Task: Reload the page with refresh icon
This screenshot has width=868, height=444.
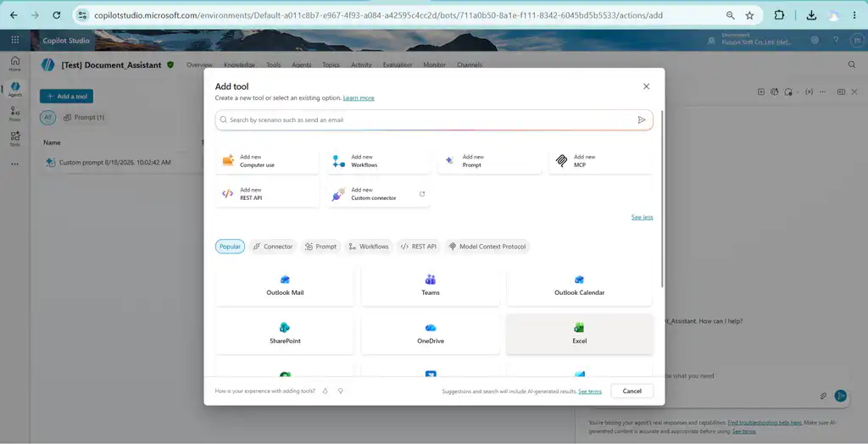Action: (x=57, y=15)
